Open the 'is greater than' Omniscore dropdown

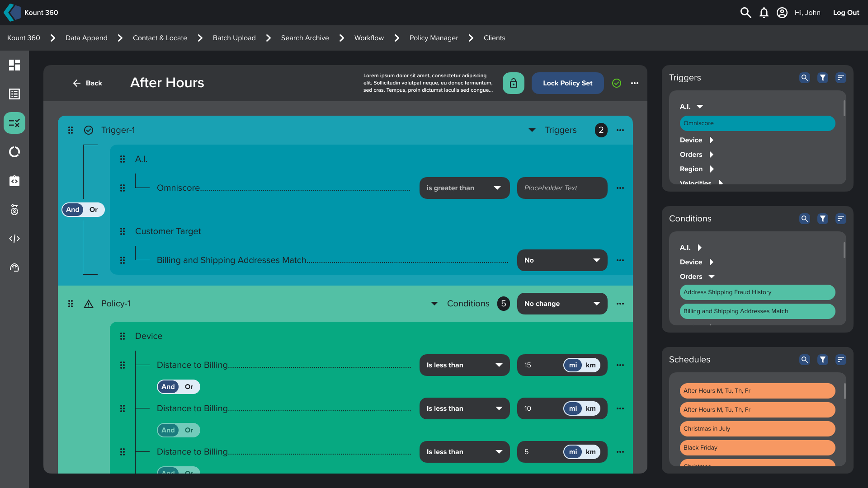(465, 188)
